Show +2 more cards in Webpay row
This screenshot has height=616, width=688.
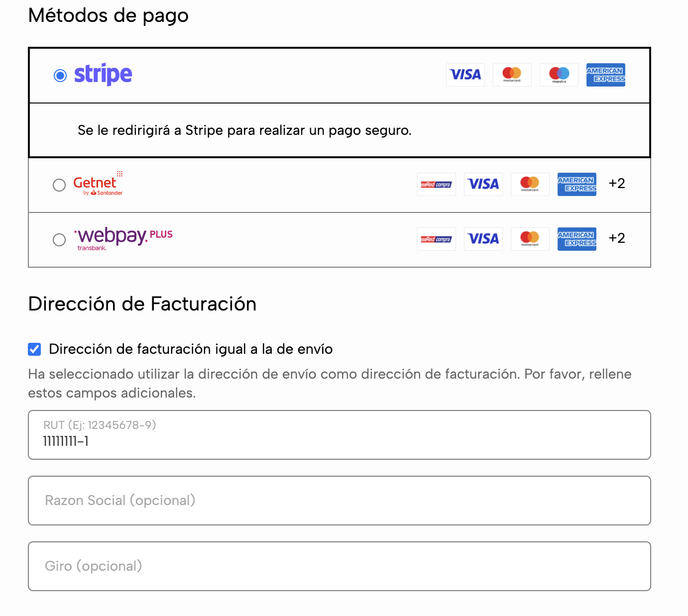coord(617,238)
